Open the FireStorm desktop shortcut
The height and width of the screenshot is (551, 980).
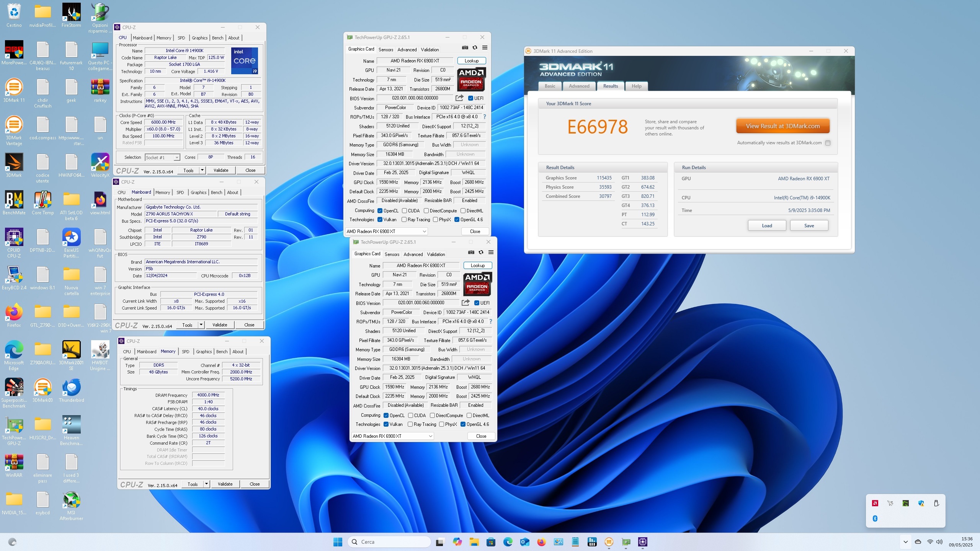pos(71,15)
